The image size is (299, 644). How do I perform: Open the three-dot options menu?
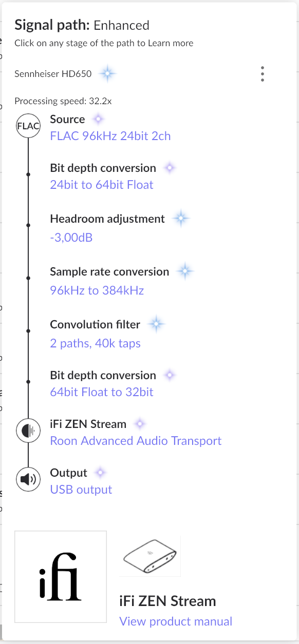coord(263,74)
